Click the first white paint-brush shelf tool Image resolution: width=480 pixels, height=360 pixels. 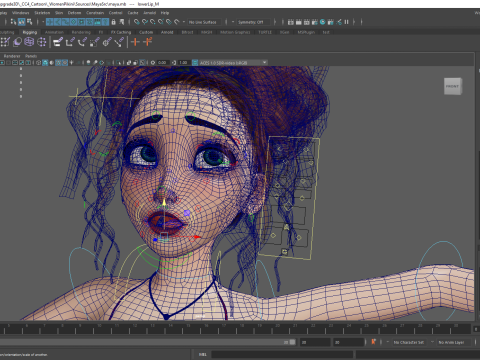pyautogui.click(x=58, y=42)
